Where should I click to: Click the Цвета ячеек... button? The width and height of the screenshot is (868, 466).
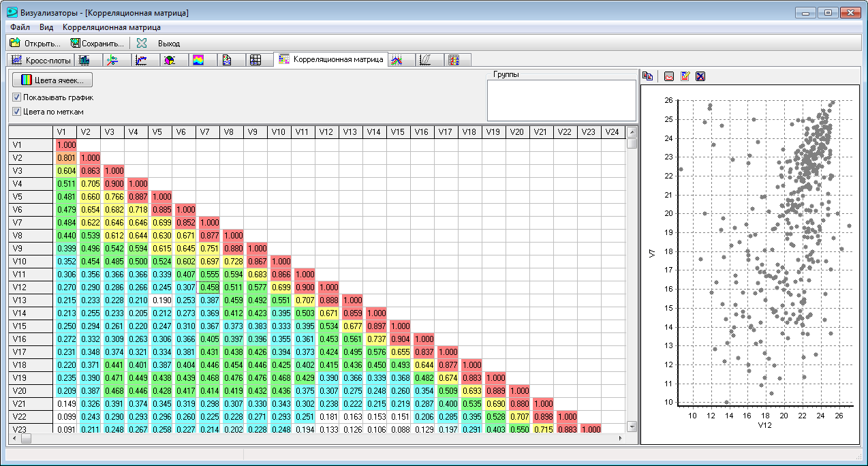click(52, 80)
